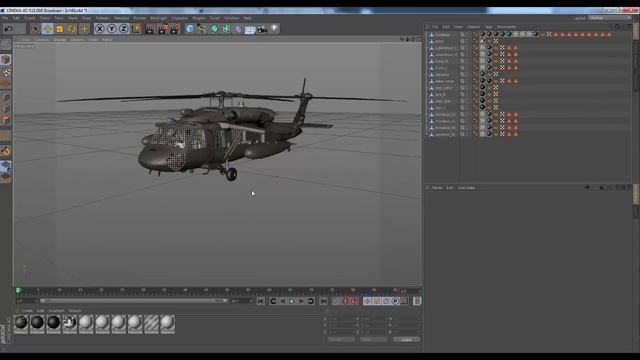
Task: Switch to Texture mode in sidebar
Action: [6, 72]
